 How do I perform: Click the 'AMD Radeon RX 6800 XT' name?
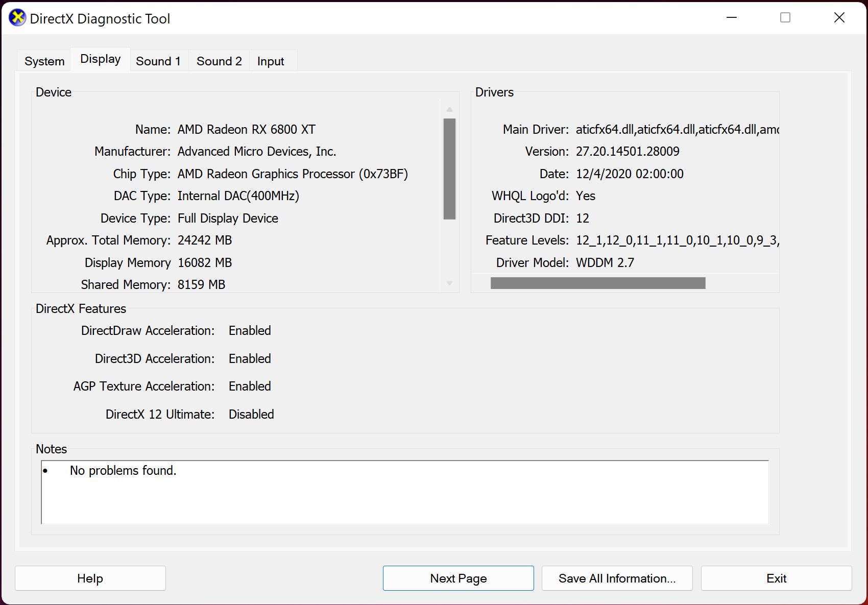[247, 130]
